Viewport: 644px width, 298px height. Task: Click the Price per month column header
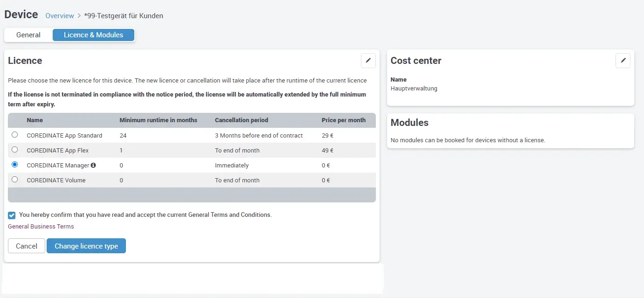[x=344, y=120]
